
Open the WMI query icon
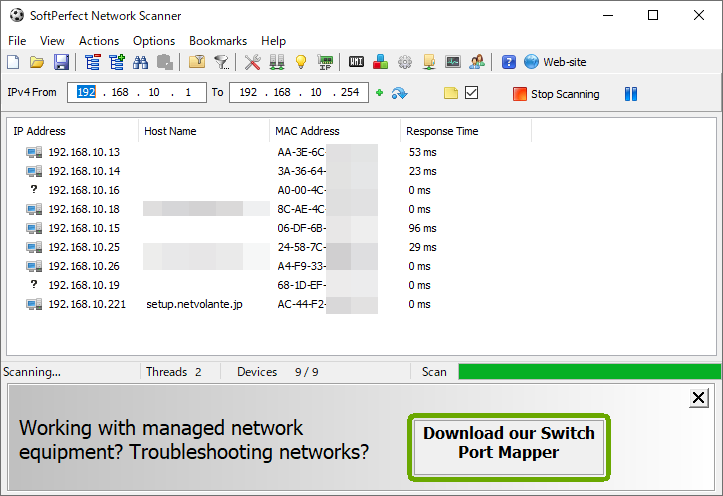point(356,62)
